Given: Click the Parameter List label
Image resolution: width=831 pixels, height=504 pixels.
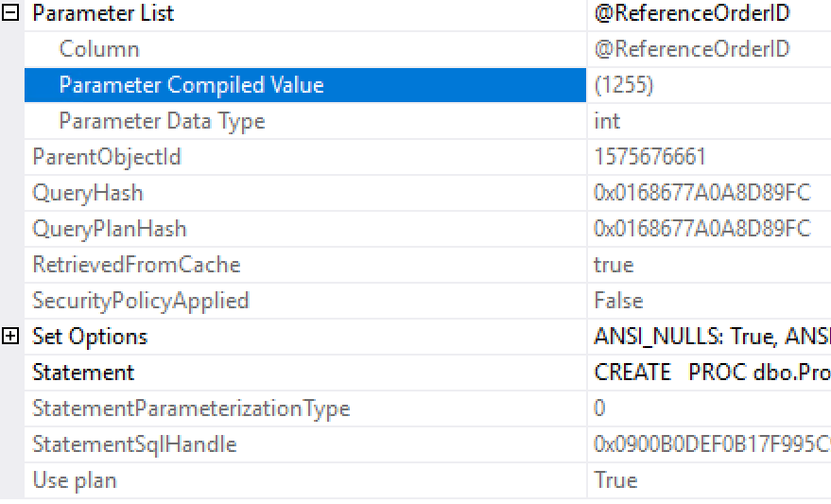Looking at the screenshot, I should point(103,13).
